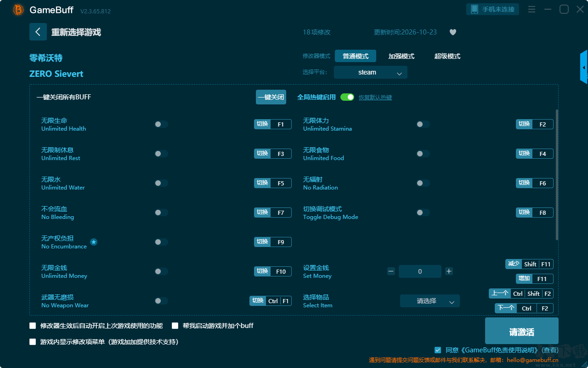The image size is (588, 368).
Task: Click the 一键关闭 button
Action: click(271, 97)
